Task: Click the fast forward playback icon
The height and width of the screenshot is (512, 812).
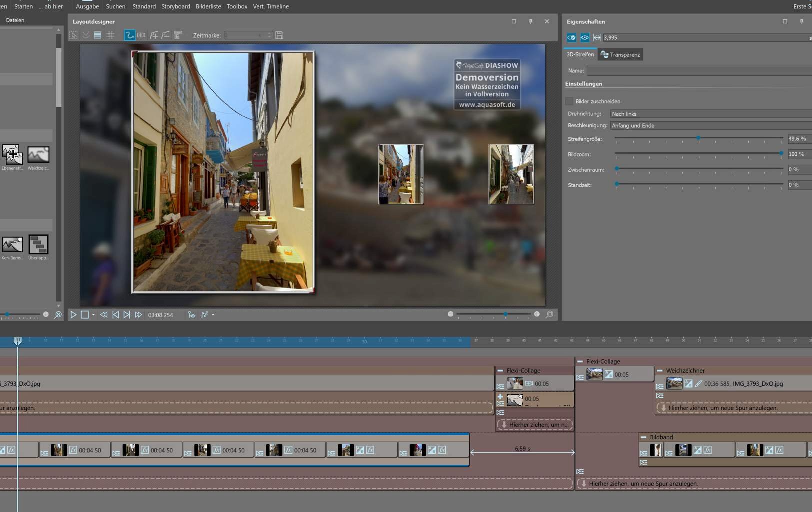Action: [x=138, y=315]
